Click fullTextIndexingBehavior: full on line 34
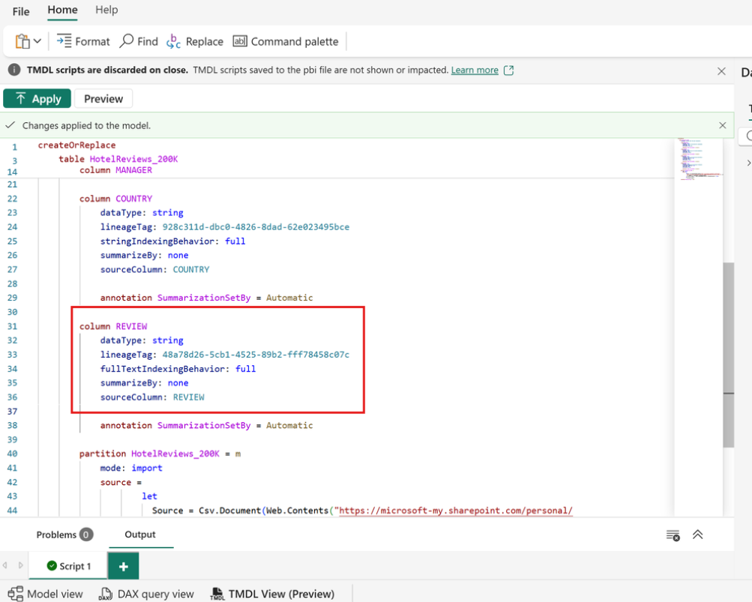 [x=178, y=369]
